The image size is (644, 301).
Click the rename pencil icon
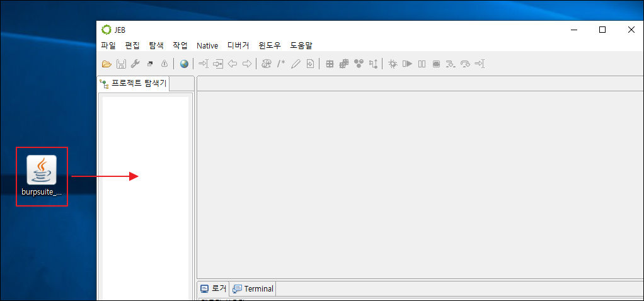pyautogui.click(x=296, y=64)
